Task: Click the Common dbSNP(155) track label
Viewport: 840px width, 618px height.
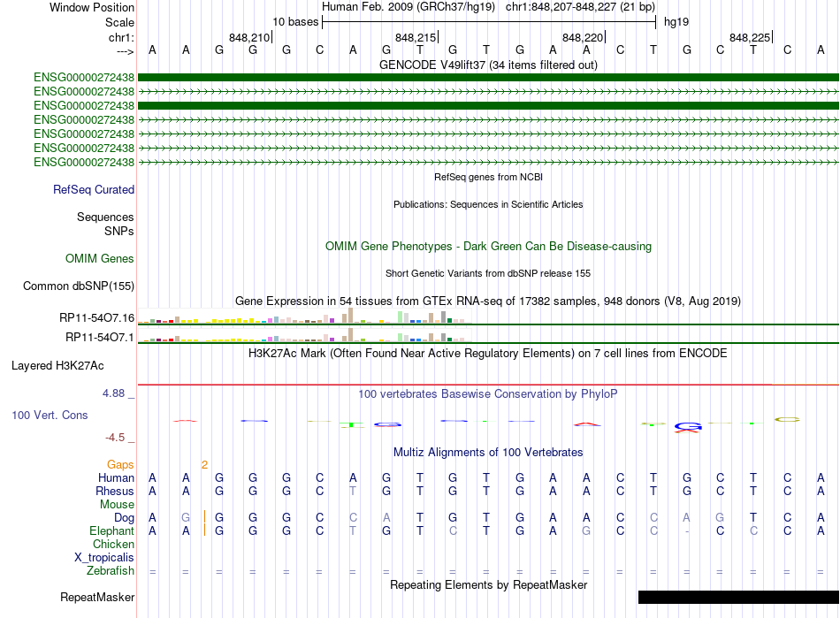Action: click(x=79, y=286)
